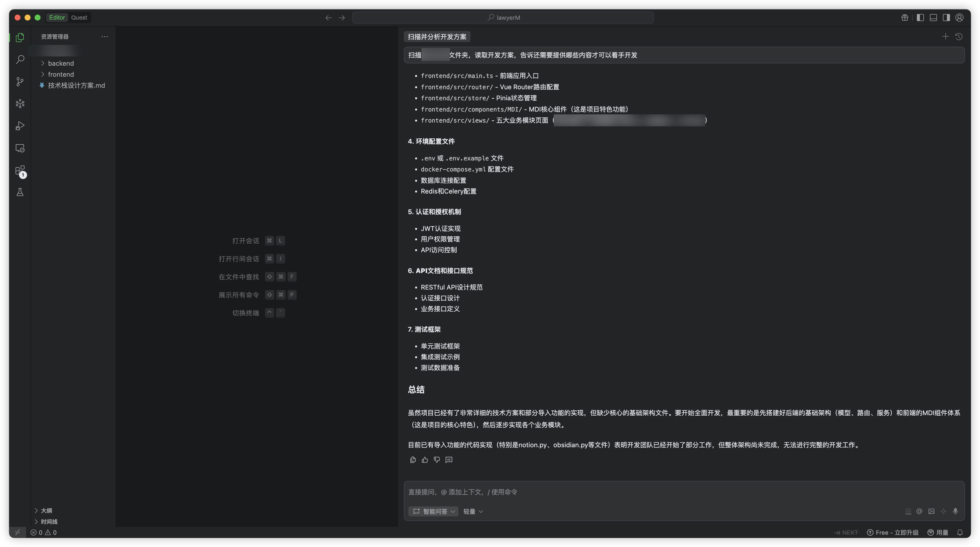Viewport: 980px width, 547px height.
Task: Click NEXT in status bar
Action: point(846,532)
